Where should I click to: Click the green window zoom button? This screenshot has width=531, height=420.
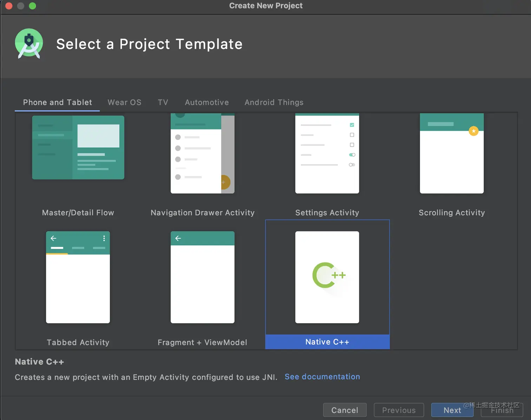tap(32, 6)
